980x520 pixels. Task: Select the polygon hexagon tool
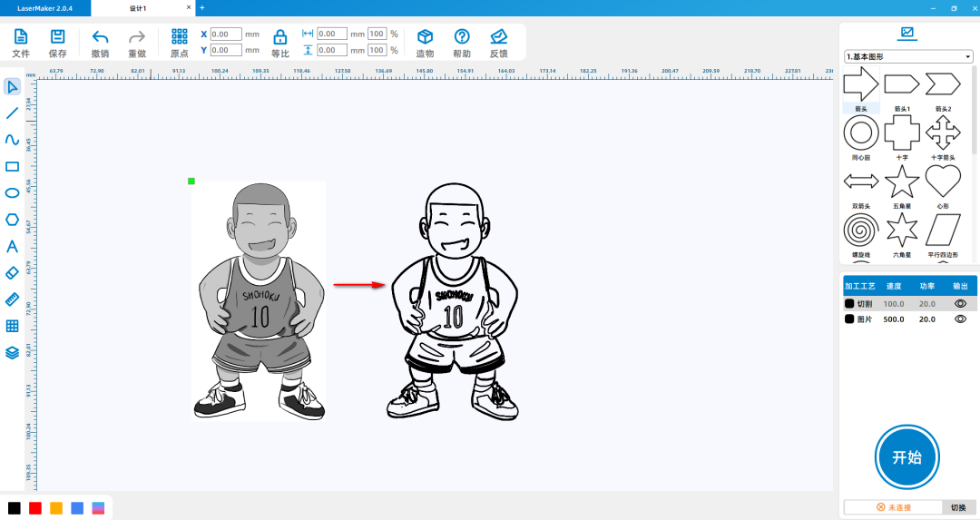pyautogui.click(x=12, y=220)
